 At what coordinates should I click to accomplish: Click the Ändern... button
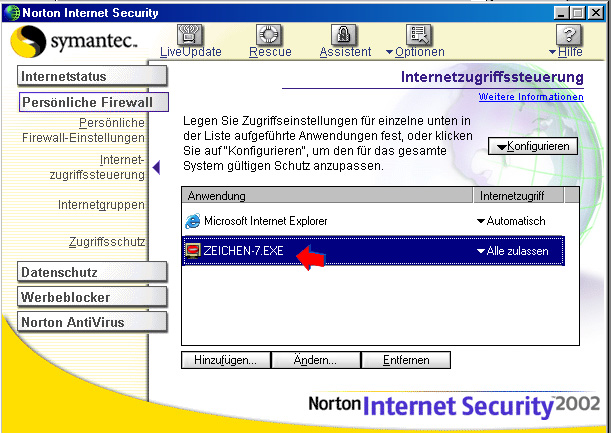coord(316,360)
